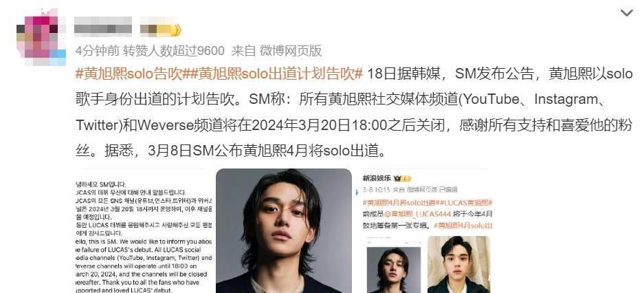Click the crown badge next to 新浪娱乐
This screenshot has width=644, height=293.
[403, 179]
